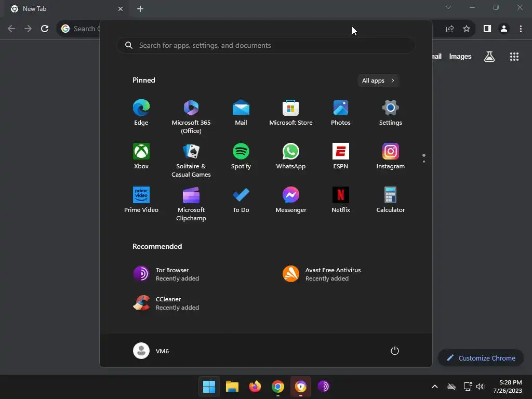532x399 pixels.
Task: Open Microsoft Clipchamp
Action: click(191, 204)
